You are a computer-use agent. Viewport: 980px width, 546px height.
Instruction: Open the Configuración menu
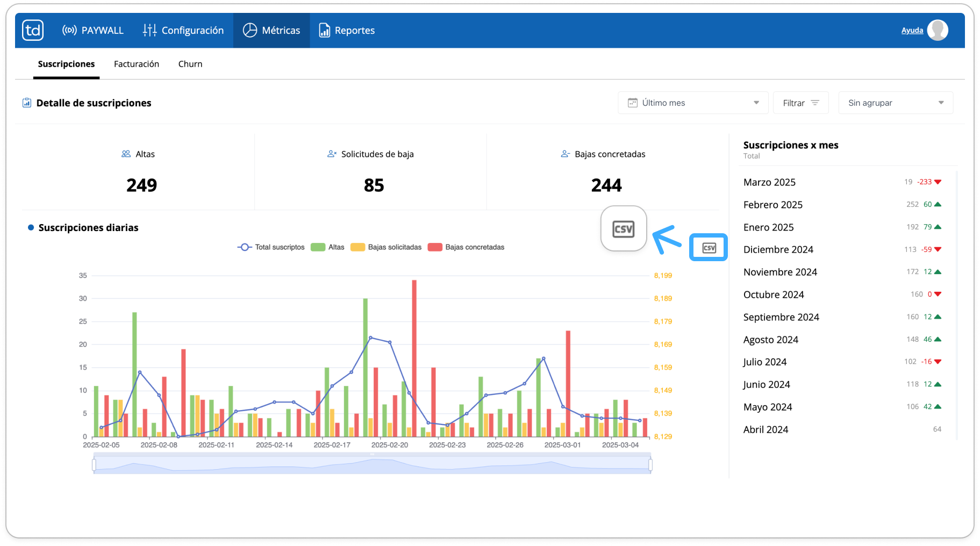coord(183,31)
